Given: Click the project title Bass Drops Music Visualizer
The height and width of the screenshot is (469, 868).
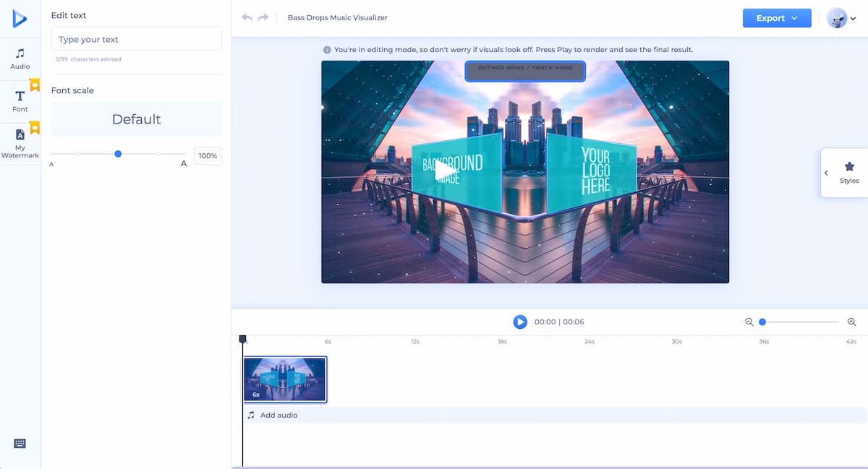Looking at the screenshot, I should pyautogui.click(x=338, y=17).
